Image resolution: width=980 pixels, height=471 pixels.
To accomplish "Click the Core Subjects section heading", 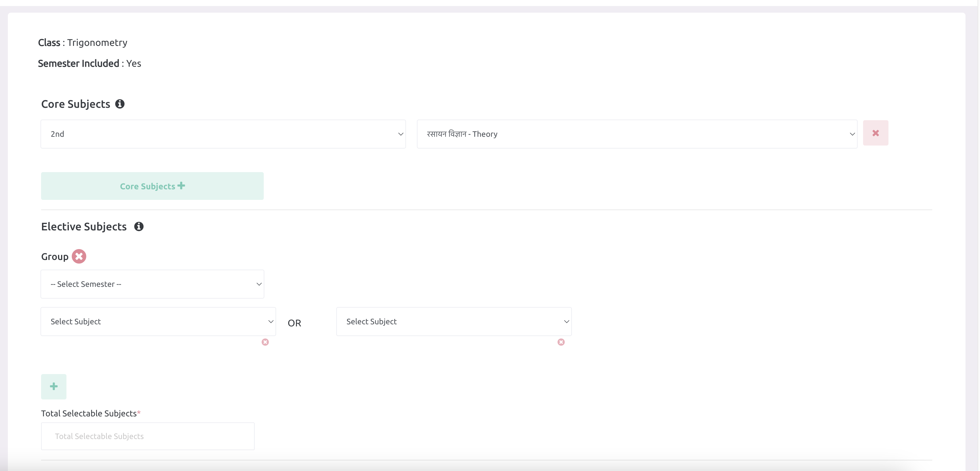I will [x=75, y=104].
